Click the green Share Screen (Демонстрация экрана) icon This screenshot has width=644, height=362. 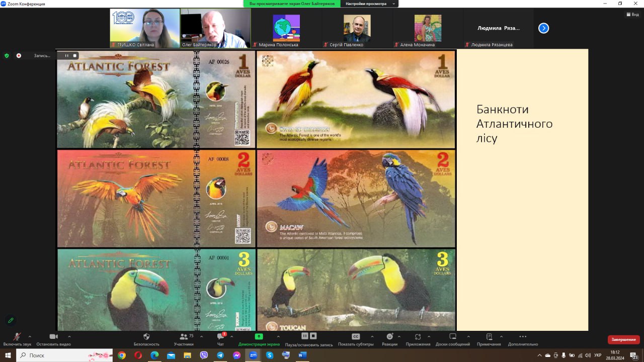click(x=259, y=337)
